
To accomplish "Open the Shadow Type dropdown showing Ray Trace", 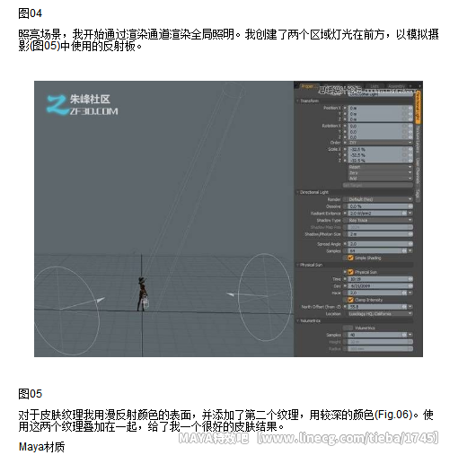I will [381, 220].
